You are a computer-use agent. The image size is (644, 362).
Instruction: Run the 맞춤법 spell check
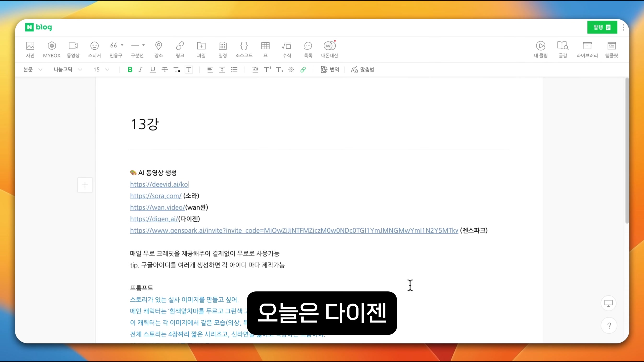click(362, 69)
